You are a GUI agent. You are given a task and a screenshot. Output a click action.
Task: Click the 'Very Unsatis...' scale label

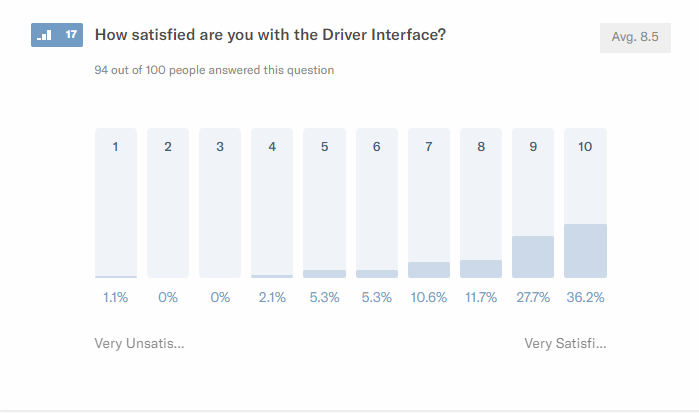tap(139, 343)
